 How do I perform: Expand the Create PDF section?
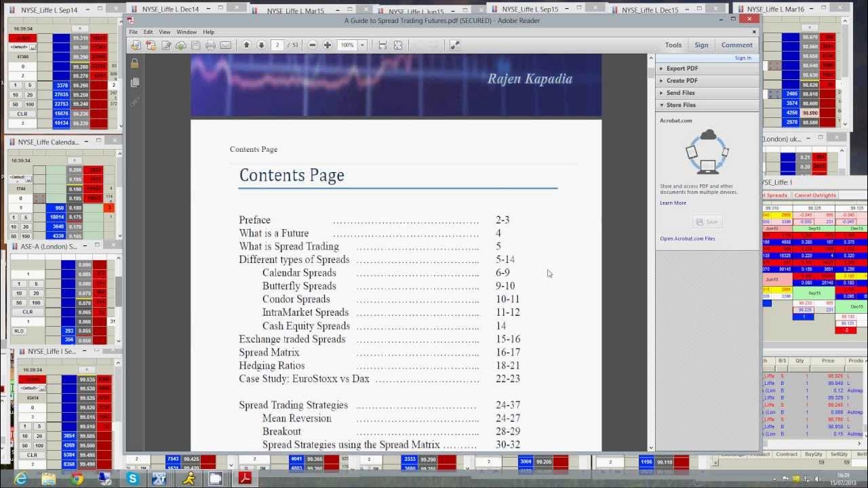(707, 81)
